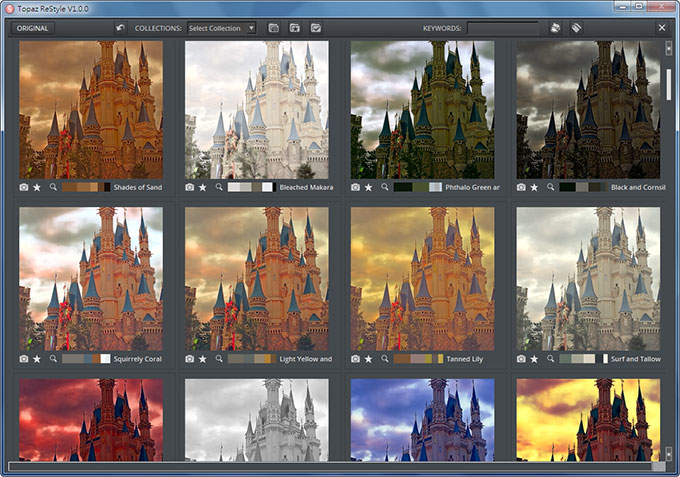Click the horizontal scrollbar at bottom
This screenshot has width=680, height=477.
pyautogui.click(x=337, y=467)
